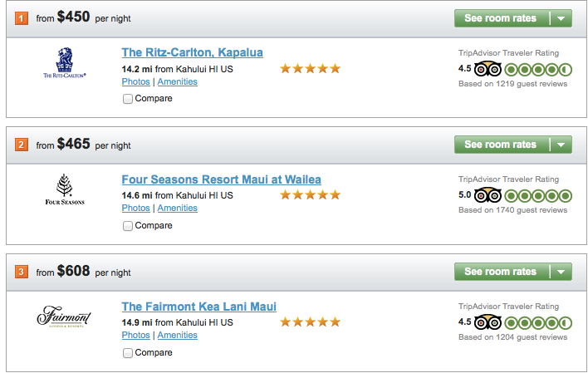Check Compare box for The Ritz-Carlton, Kapalua
Screen dimensions: 588x378
pyautogui.click(x=128, y=99)
